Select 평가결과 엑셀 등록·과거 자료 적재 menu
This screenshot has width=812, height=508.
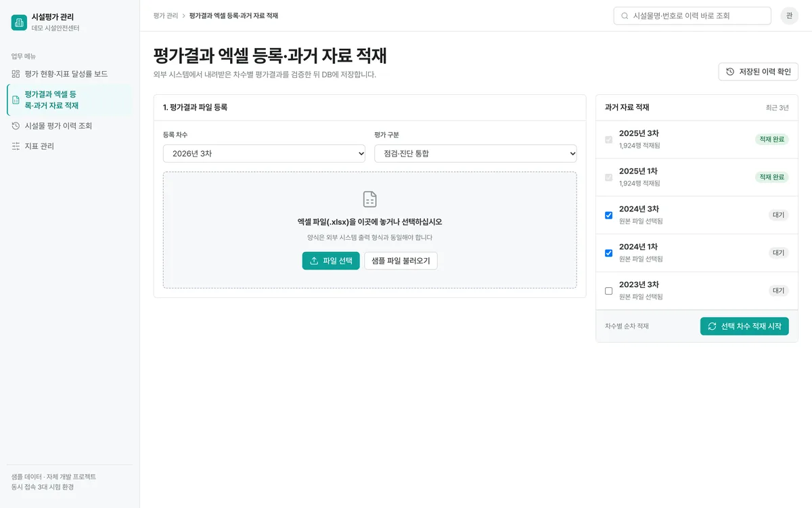(70, 100)
